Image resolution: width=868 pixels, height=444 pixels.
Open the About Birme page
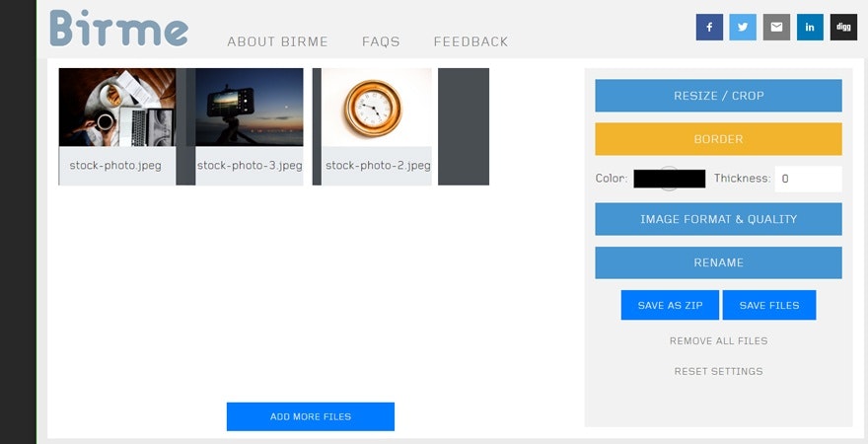pos(277,41)
